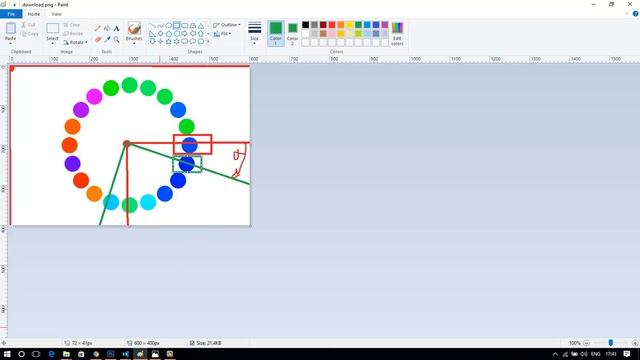Pick the purple color swatch
640x360 pixels.
[x=385, y=25]
